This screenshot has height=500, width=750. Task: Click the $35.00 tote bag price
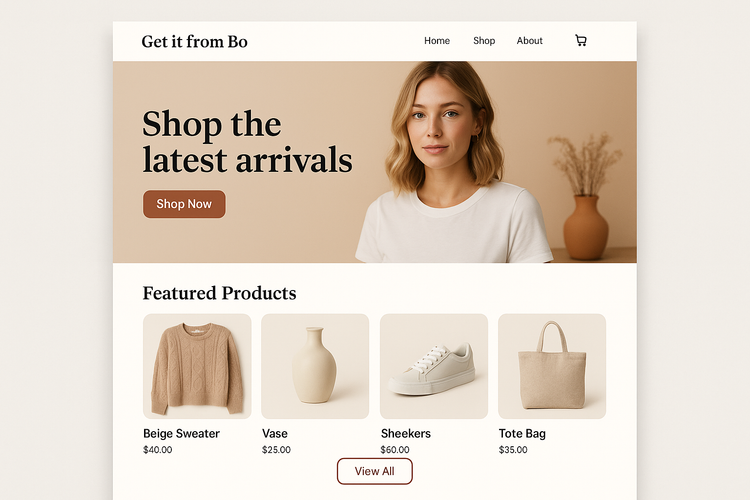513,450
